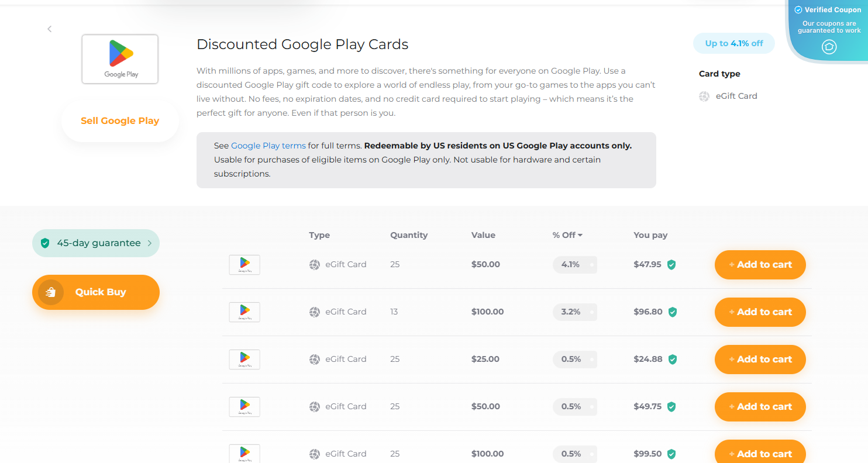Screen dimensions: 868x463
Task: Click the Google Play logo thumbnail at top
Action: 119,58
